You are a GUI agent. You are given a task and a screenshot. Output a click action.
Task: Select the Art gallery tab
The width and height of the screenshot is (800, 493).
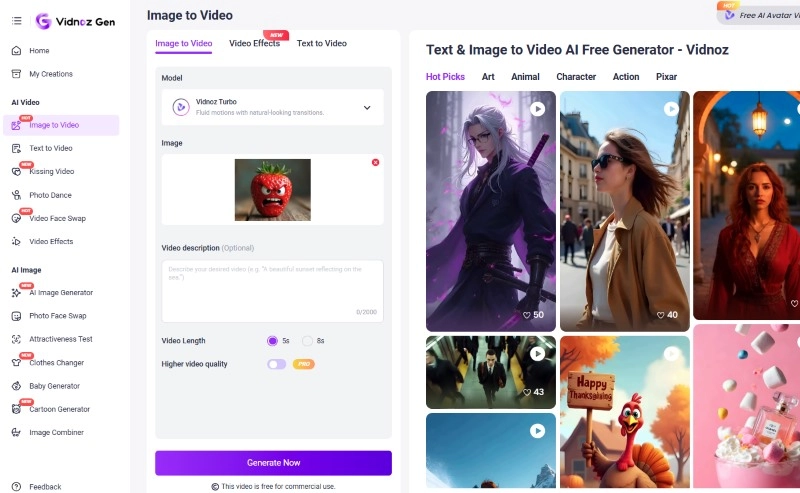point(488,77)
